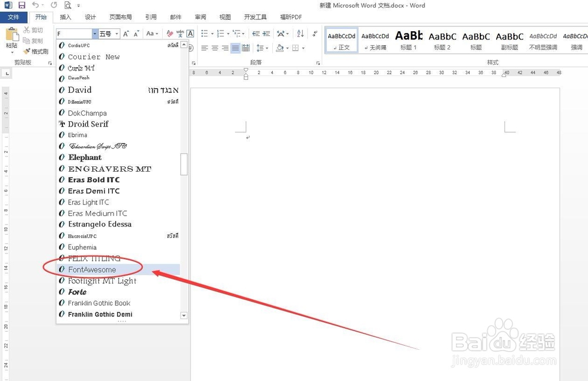Align text left

[205, 48]
